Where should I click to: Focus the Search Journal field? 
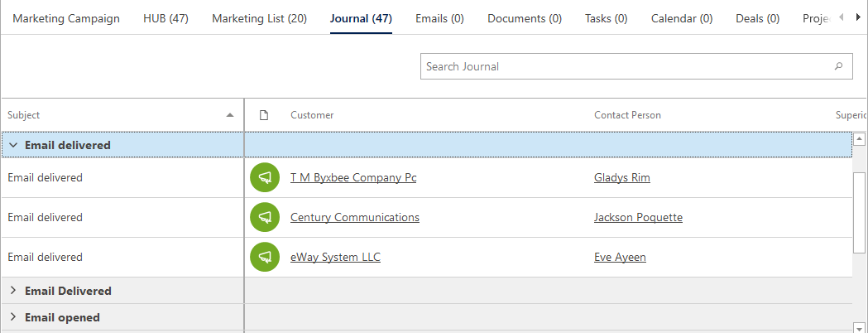pos(636,66)
